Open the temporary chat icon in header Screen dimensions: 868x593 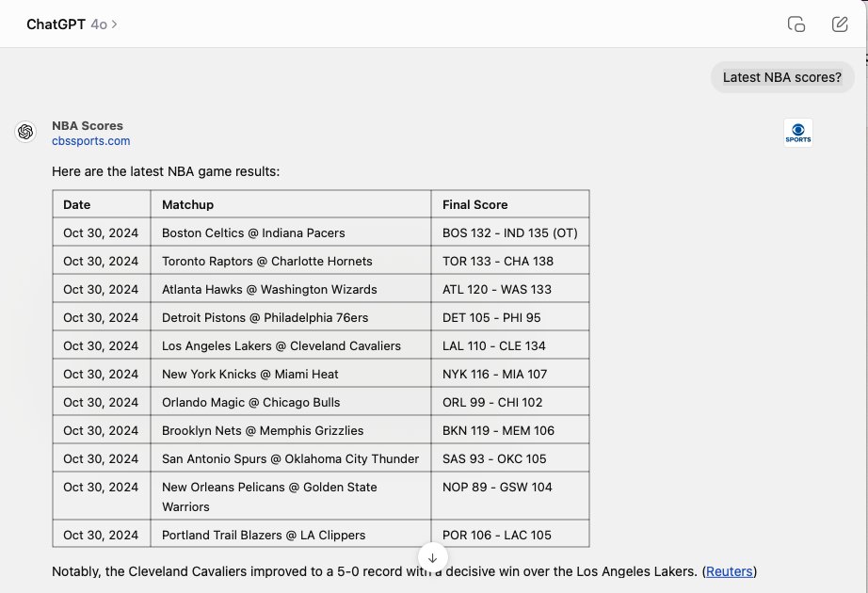point(796,24)
